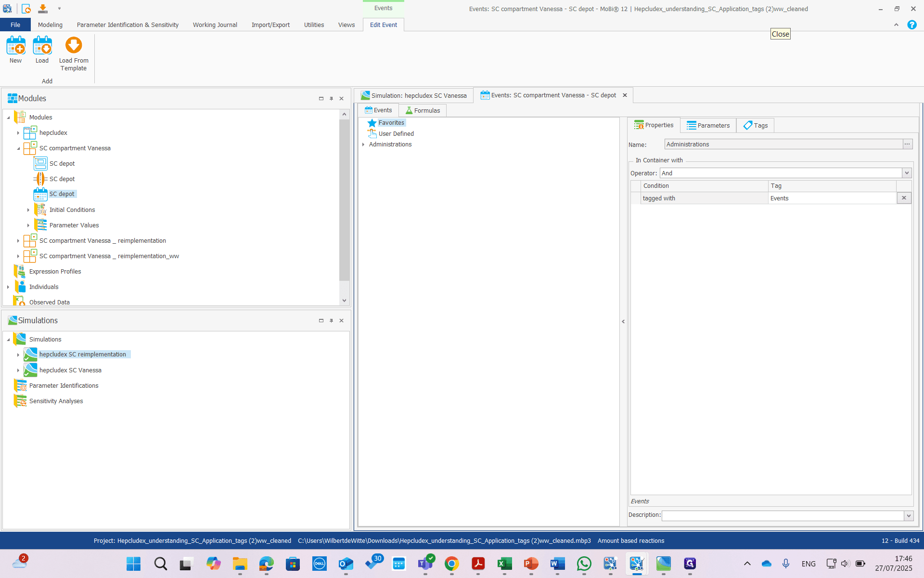Open the Excel icon in taskbar
Viewport: 924px width, 578px height.
click(504, 563)
